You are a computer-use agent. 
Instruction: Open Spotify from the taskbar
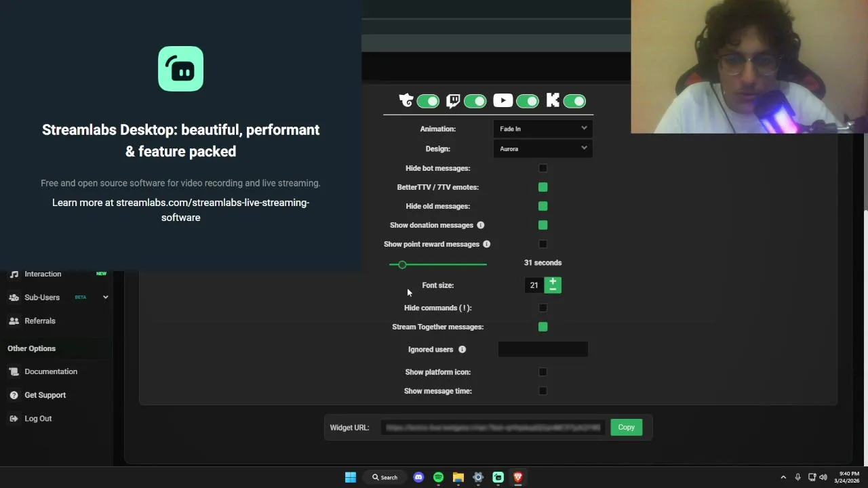point(438,477)
